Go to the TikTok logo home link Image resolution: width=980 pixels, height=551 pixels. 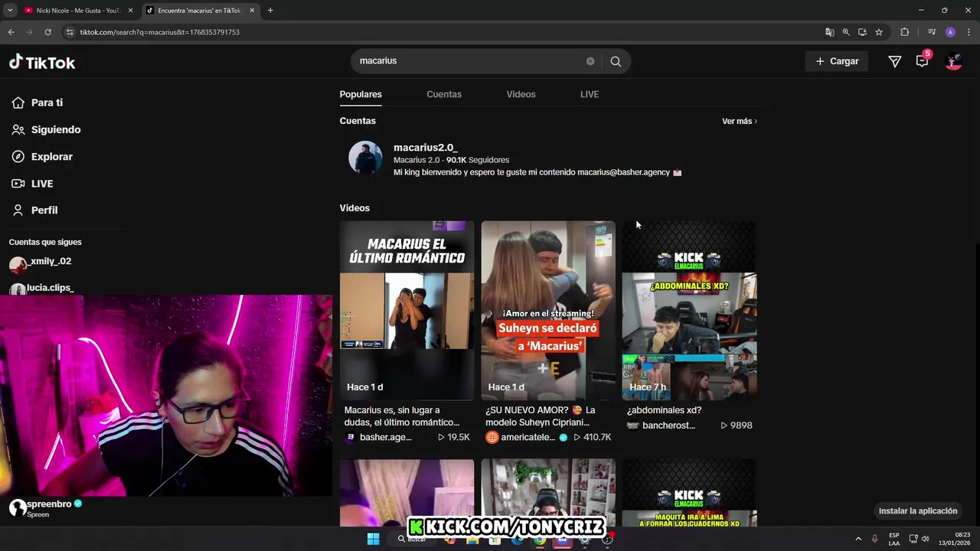[x=42, y=63]
